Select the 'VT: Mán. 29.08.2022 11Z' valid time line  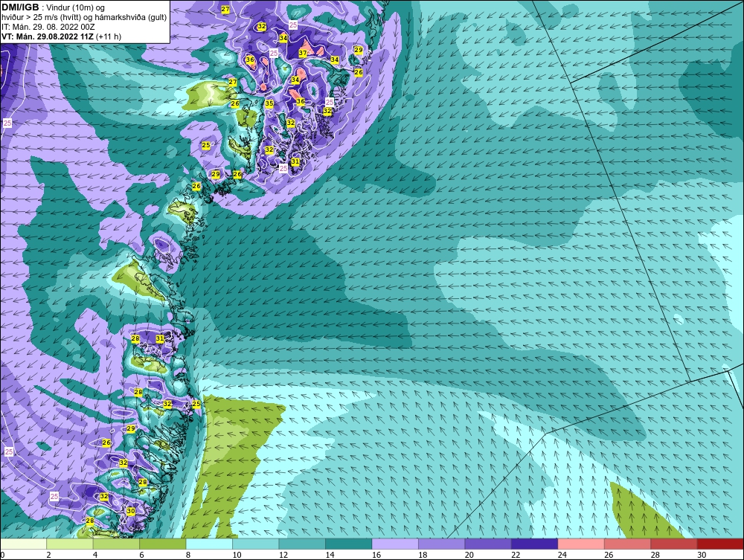pos(48,36)
